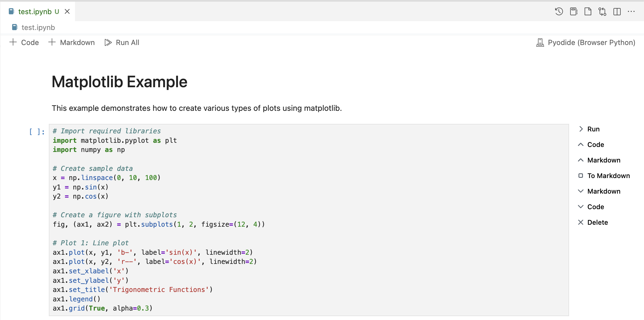Click Run All in the notebook toolbar
Viewport: 644px width, 320px height.
point(122,42)
